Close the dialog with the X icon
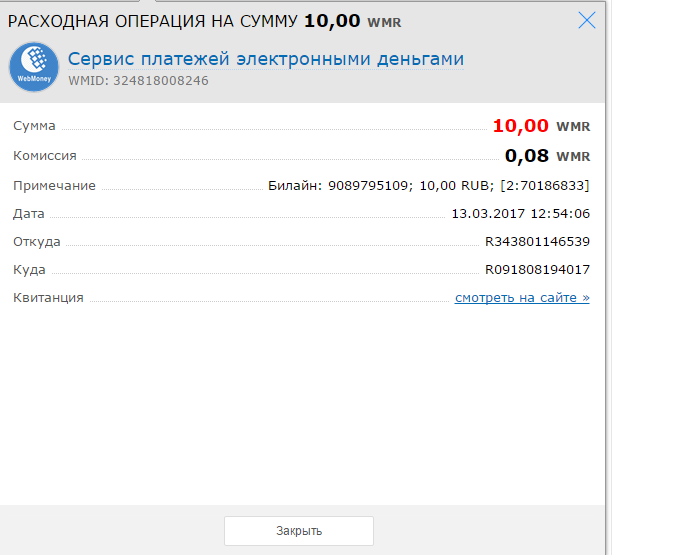 588,20
